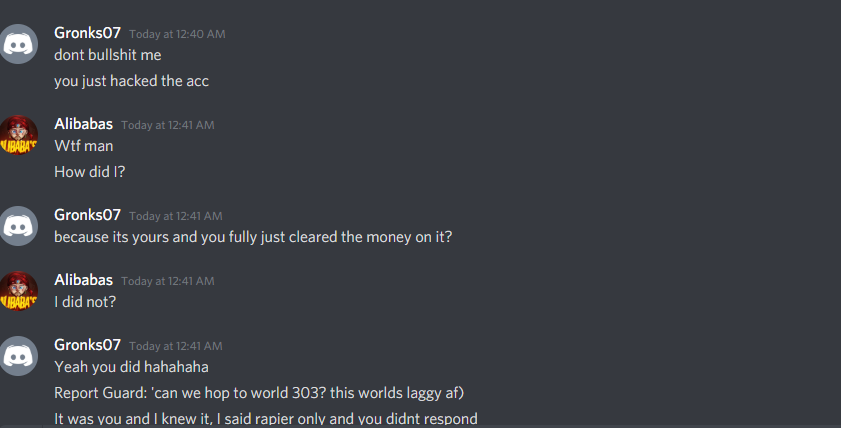Click Gronks07 avatar at 12:40 AM message
This screenshot has width=841, height=428.
pos(18,44)
